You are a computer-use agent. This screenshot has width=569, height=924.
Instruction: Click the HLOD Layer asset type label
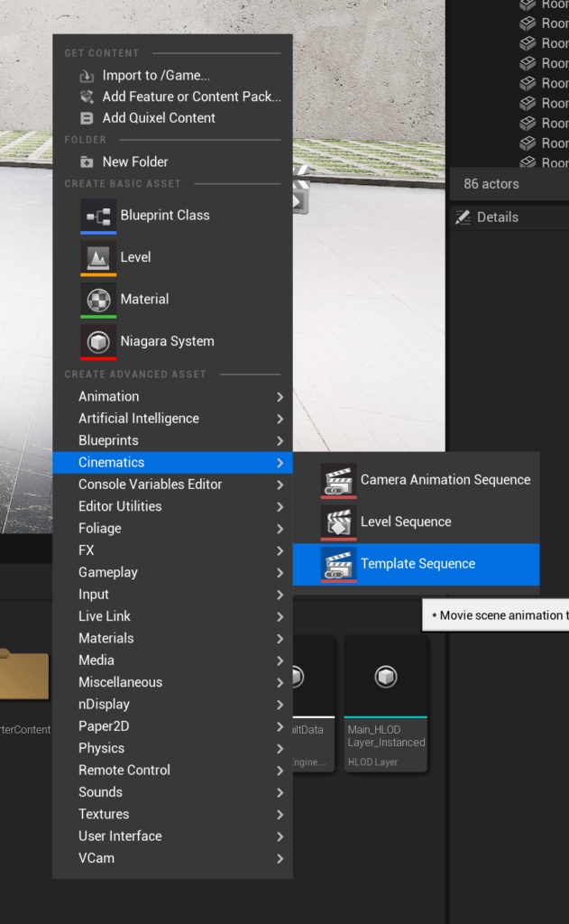(372, 762)
